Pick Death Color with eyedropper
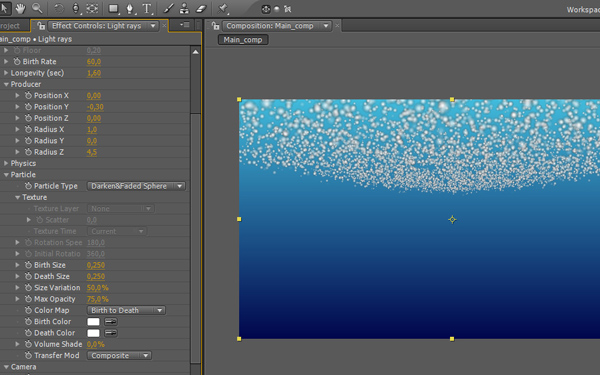 click(x=111, y=333)
